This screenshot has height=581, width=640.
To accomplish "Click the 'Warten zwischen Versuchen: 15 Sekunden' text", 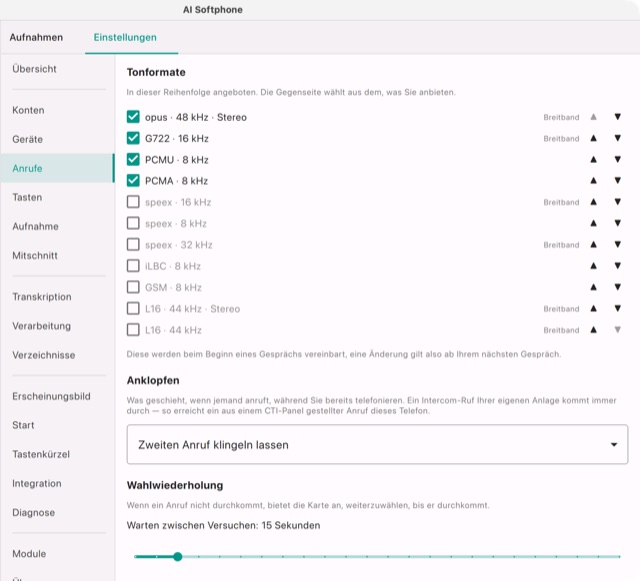I will [223, 525].
